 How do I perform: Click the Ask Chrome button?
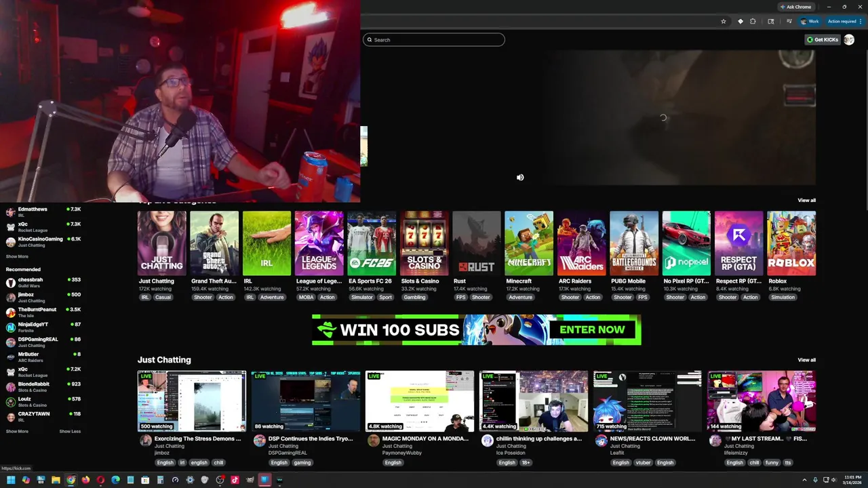795,7
